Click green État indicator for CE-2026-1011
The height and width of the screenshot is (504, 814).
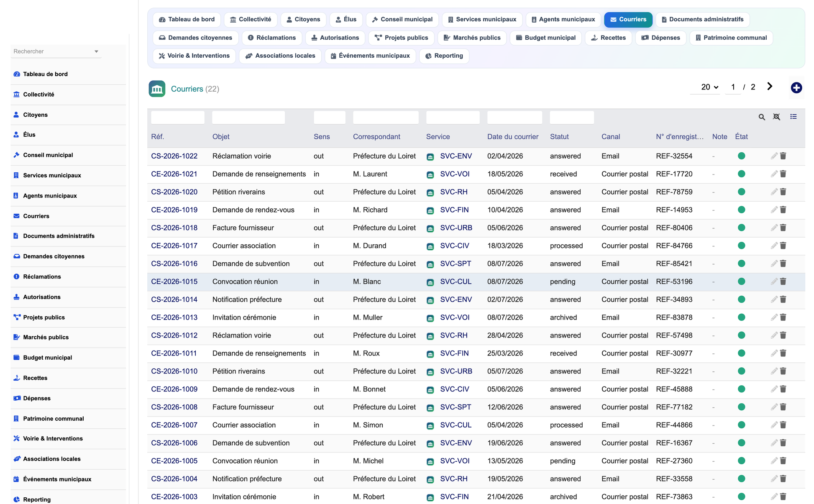[x=741, y=353]
